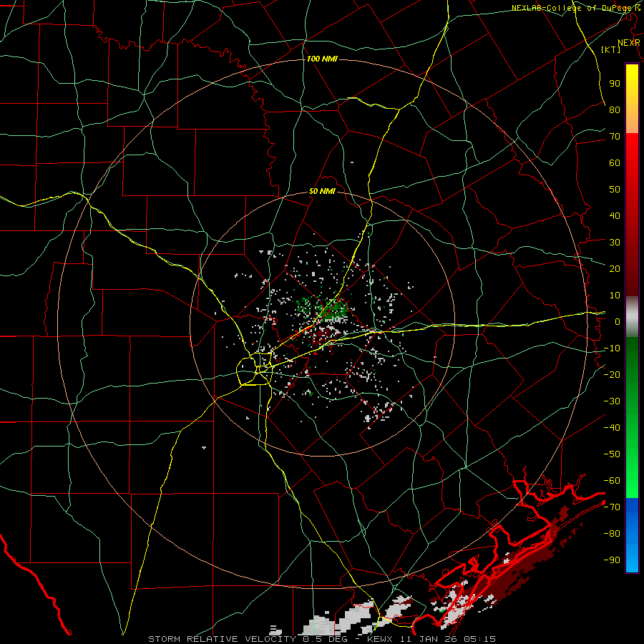Pick the "-60" scale value
Viewport: 644px width, 644px height.
tap(612, 481)
